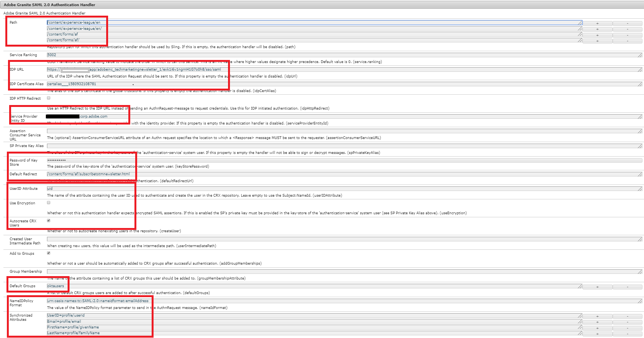This screenshot has height=338, width=644.
Task: Grab the IDP URL field resize corner
Action: 640,70
